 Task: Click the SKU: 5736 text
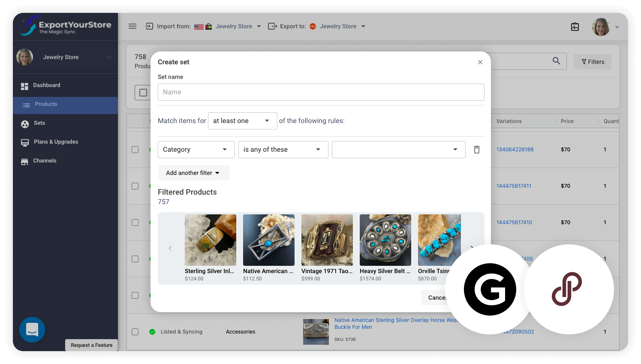tap(345, 340)
